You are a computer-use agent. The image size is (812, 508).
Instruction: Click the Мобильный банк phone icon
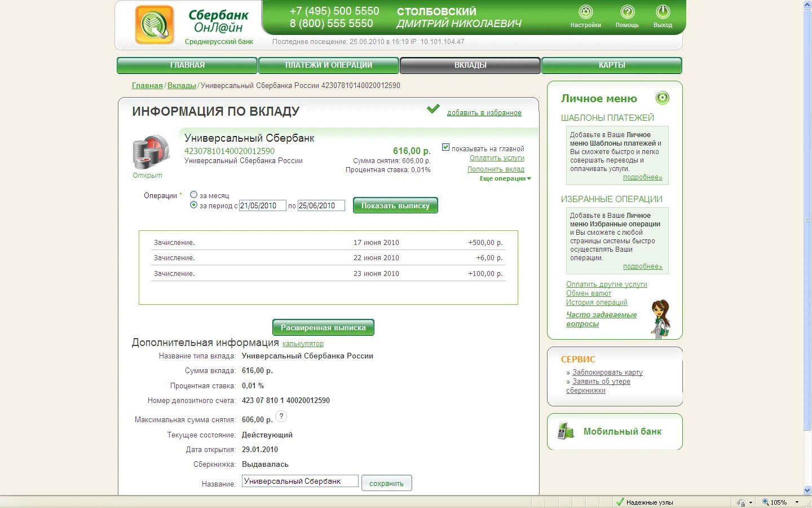tap(565, 431)
